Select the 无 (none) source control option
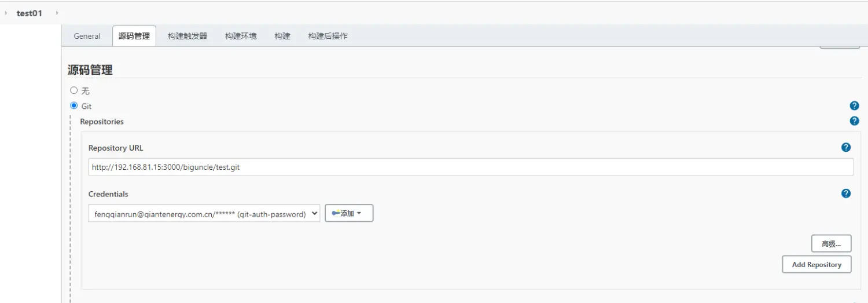Viewport: 868px width, 303px height. [x=74, y=90]
